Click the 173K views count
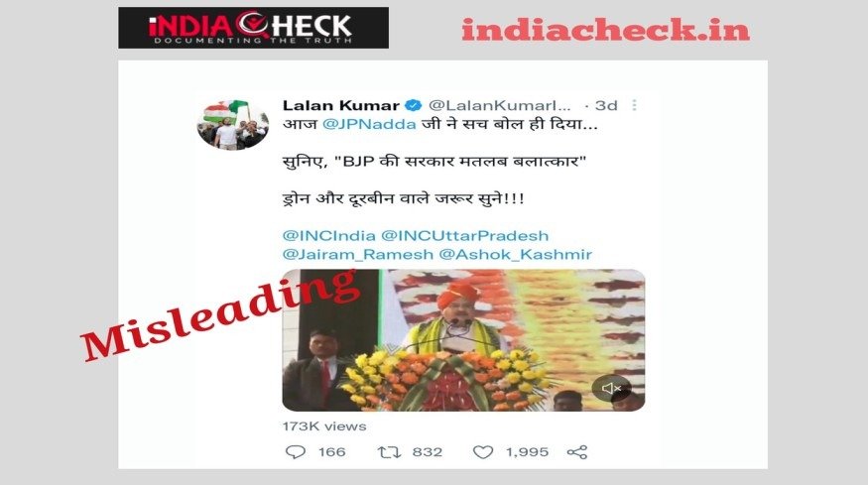868x485 pixels. pyautogui.click(x=324, y=426)
